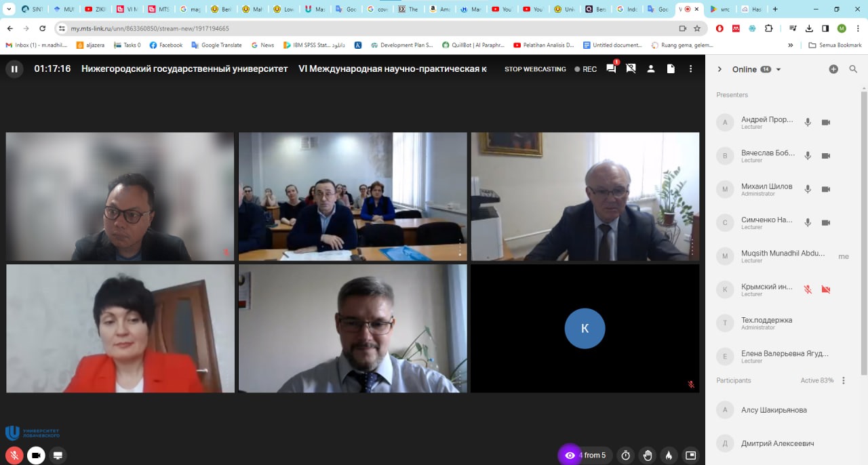Open the timer stopwatch icon

tap(626, 456)
